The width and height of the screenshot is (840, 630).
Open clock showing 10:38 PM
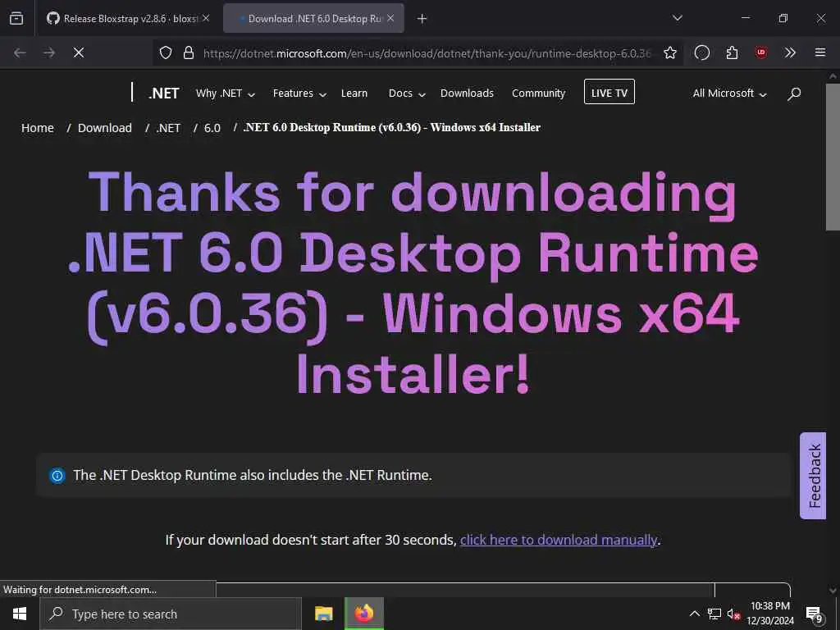tap(770, 614)
